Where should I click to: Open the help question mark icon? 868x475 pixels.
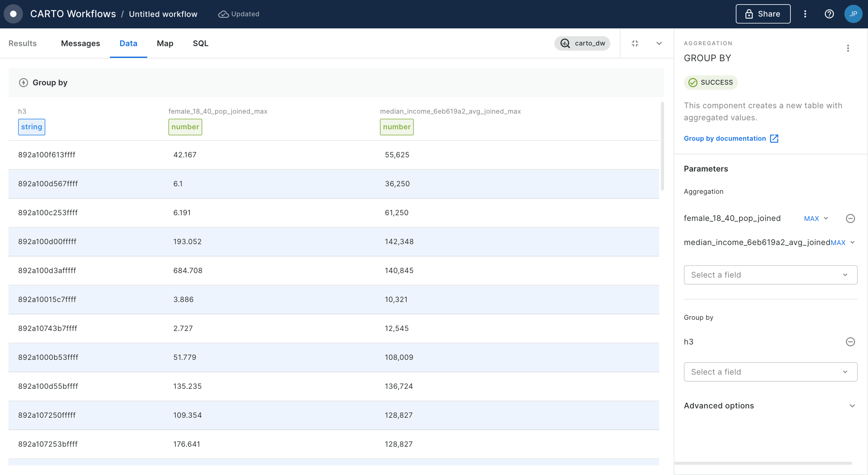(x=829, y=14)
